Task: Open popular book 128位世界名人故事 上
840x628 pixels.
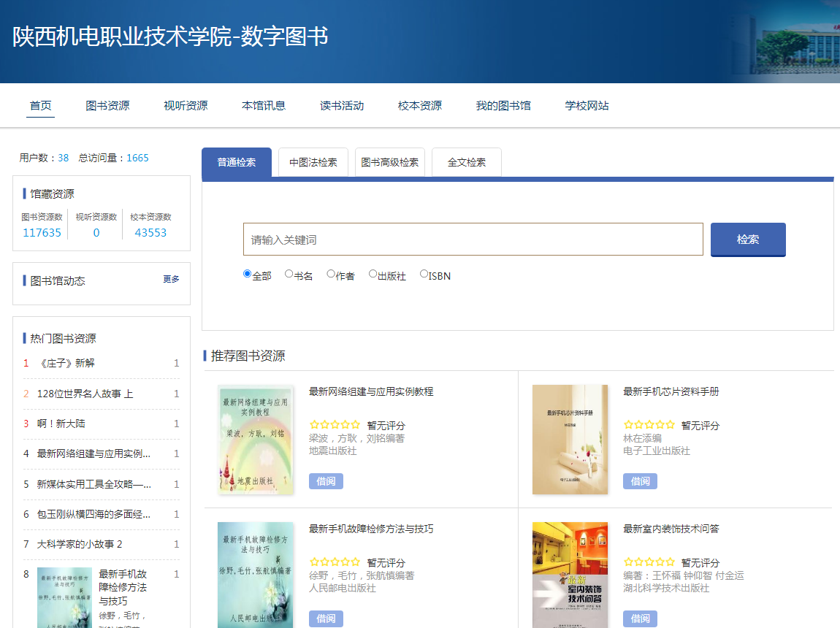Action: pos(85,394)
